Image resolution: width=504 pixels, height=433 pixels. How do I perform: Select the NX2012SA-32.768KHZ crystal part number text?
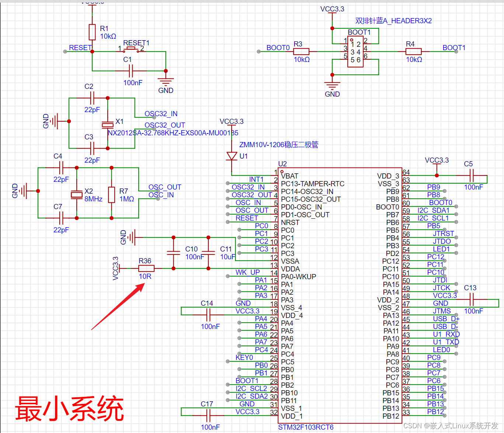(x=173, y=133)
